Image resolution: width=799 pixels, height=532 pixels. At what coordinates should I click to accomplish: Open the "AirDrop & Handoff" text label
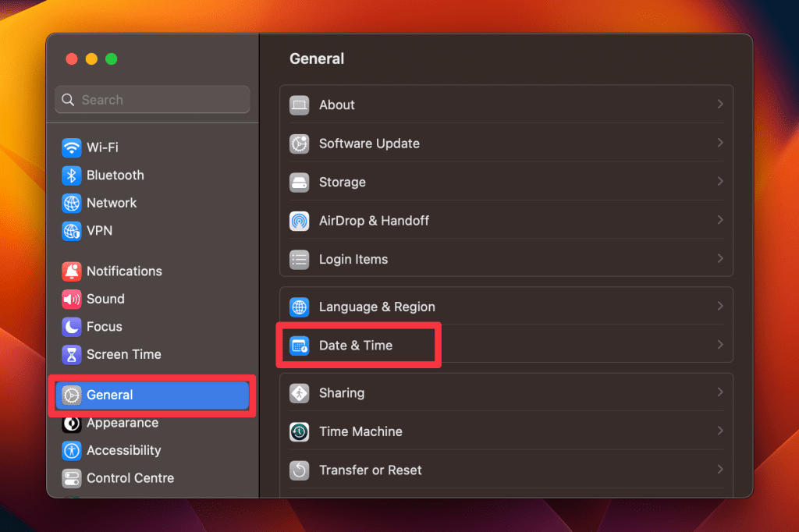(x=374, y=222)
